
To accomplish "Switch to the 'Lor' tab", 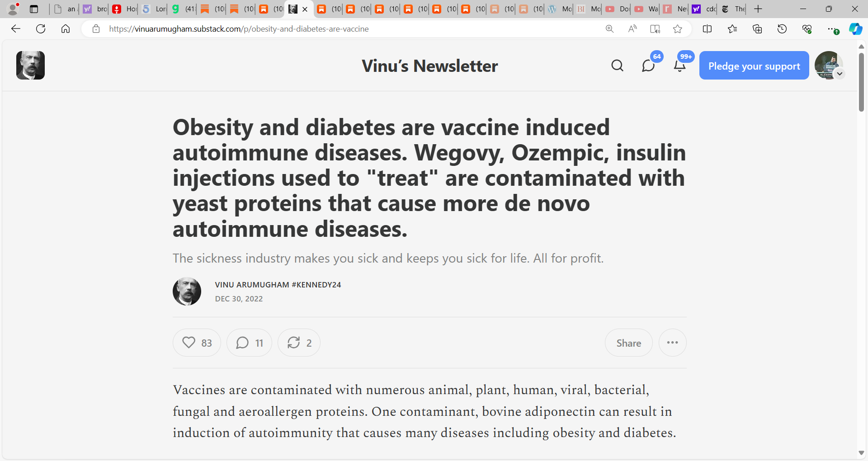I will pos(154,9).
